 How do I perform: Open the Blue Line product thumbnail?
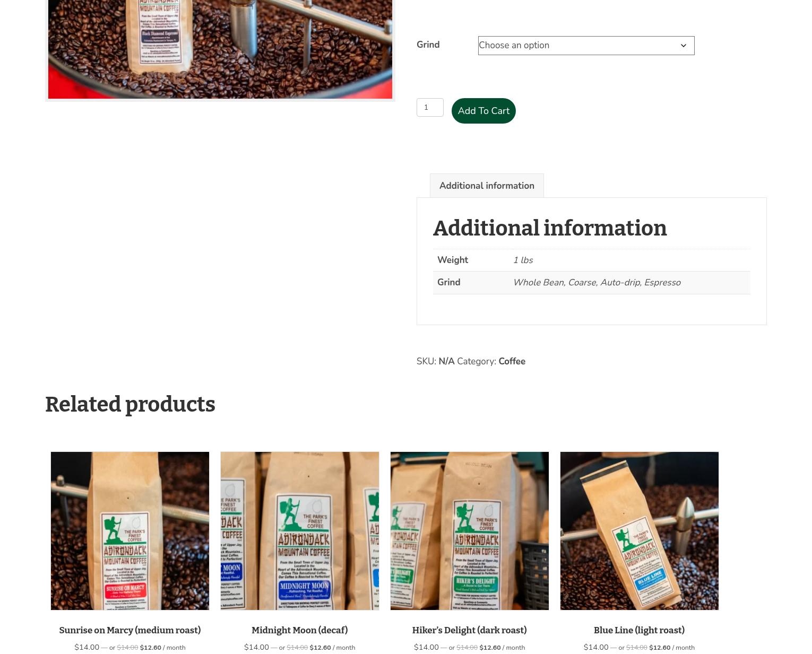pyautogui.click(x=640, y=531)
